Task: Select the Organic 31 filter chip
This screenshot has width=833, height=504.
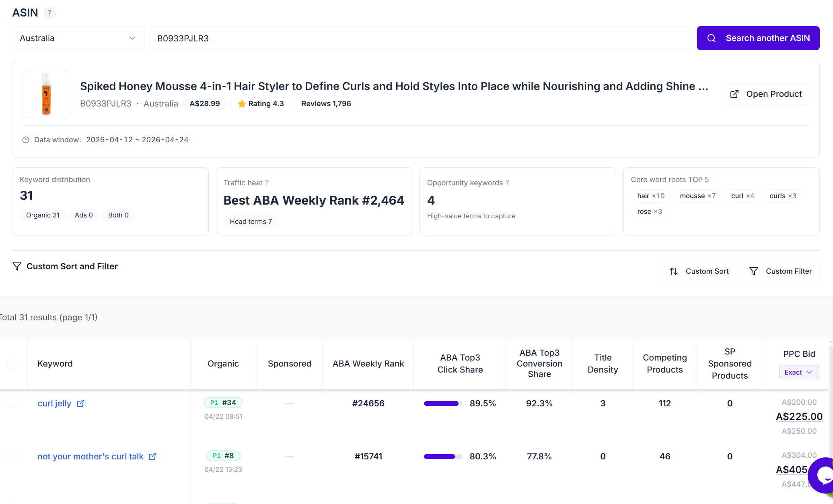Action: 43,215
